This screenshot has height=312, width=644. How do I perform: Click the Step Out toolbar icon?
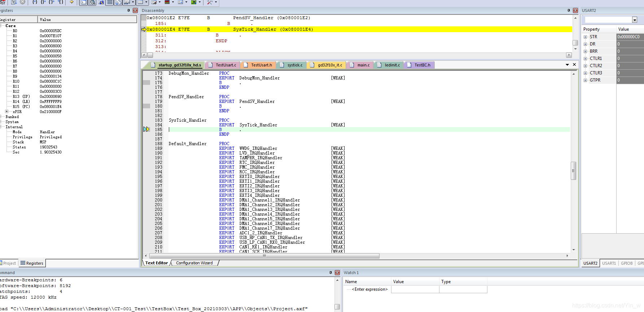pos(52,2)
